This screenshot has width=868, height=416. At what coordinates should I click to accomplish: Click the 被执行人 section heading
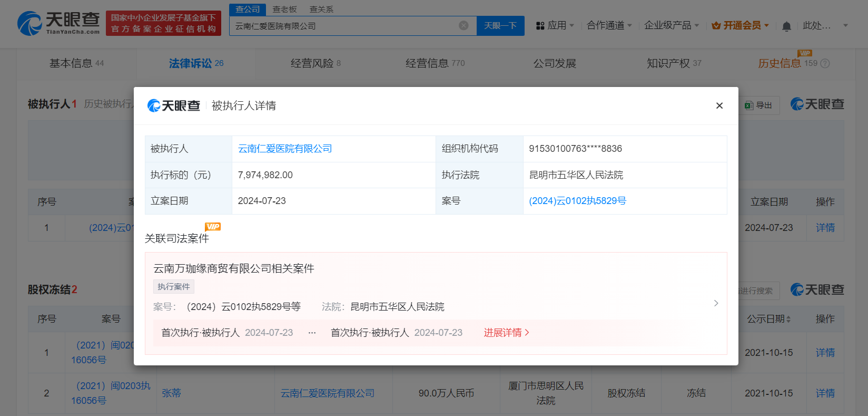coord(52,104)
